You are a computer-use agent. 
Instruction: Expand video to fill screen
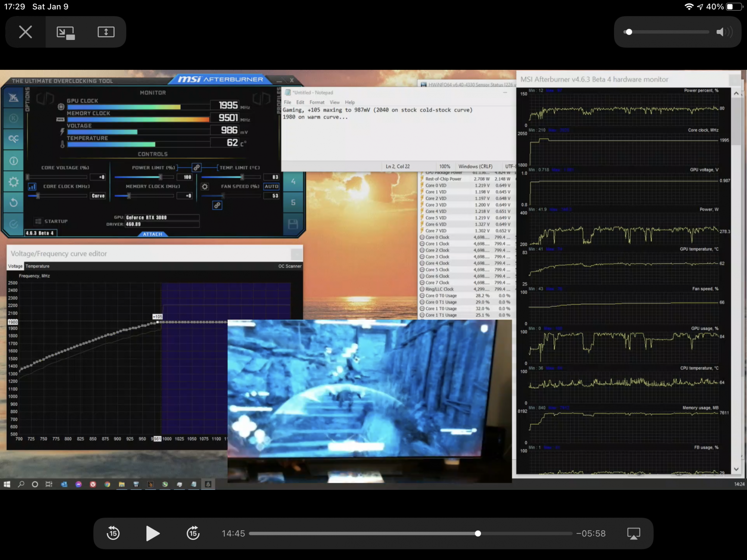106,32
